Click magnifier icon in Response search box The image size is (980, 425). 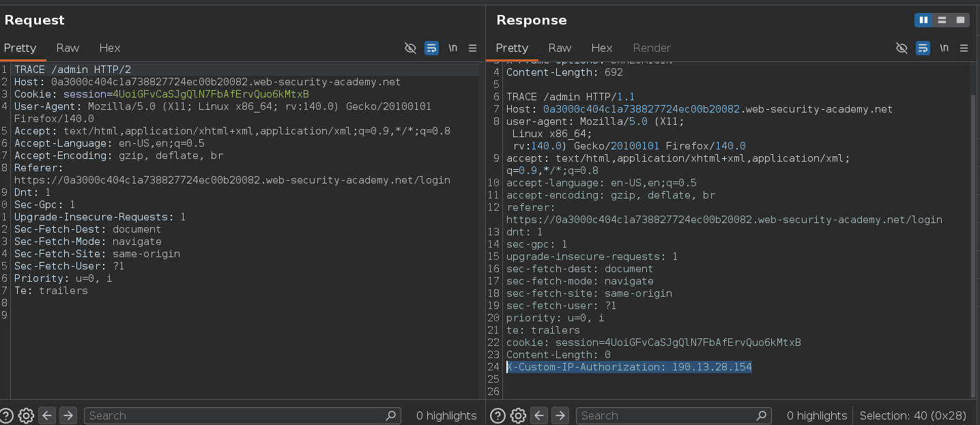point(762,415)
